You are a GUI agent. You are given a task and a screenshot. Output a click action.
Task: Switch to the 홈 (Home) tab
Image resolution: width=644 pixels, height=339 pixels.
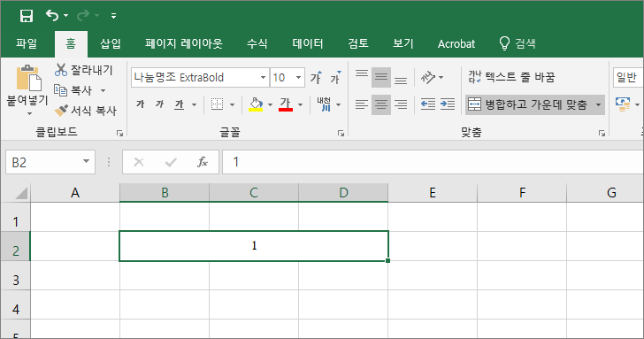71,43
